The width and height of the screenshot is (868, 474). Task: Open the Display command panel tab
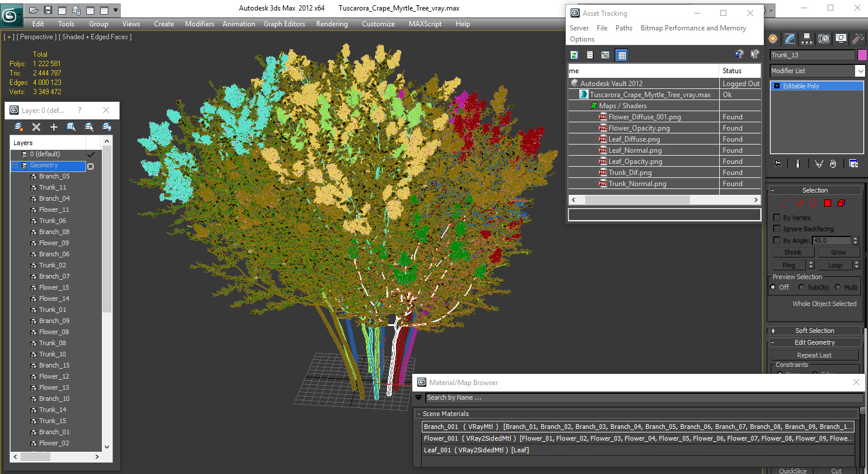pos(841,39)
